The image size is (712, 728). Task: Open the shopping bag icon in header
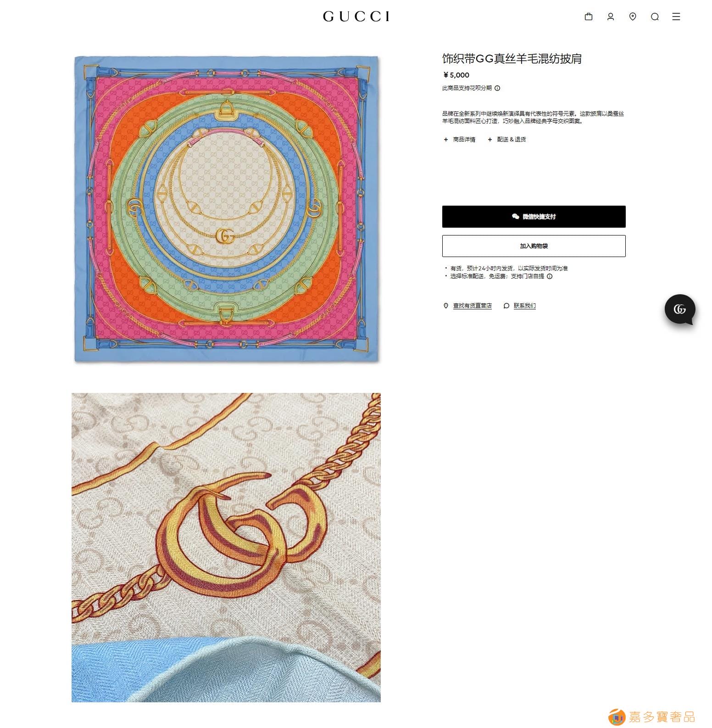[x=589, y=17]
